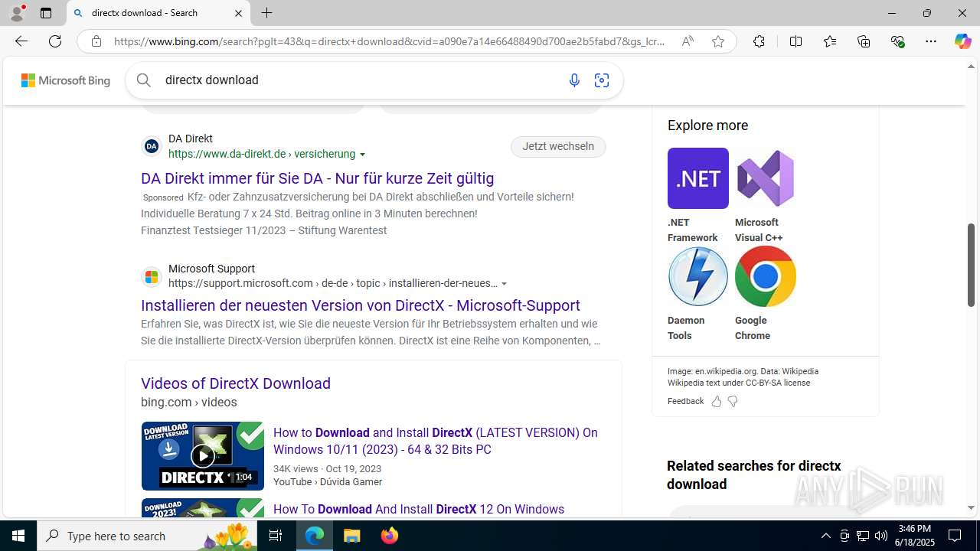Viewport: 980px width, 551px height.
Task: Click the Jetzt wechseln button
Action: pos(558,146)
